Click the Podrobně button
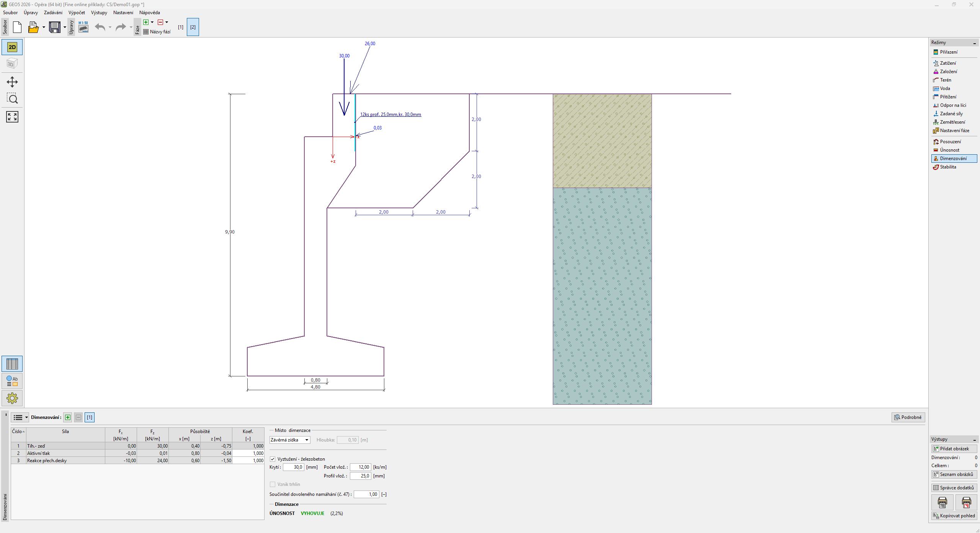This screenshot has height=533, width=980. pyautogui.click(x=908, y=417)
